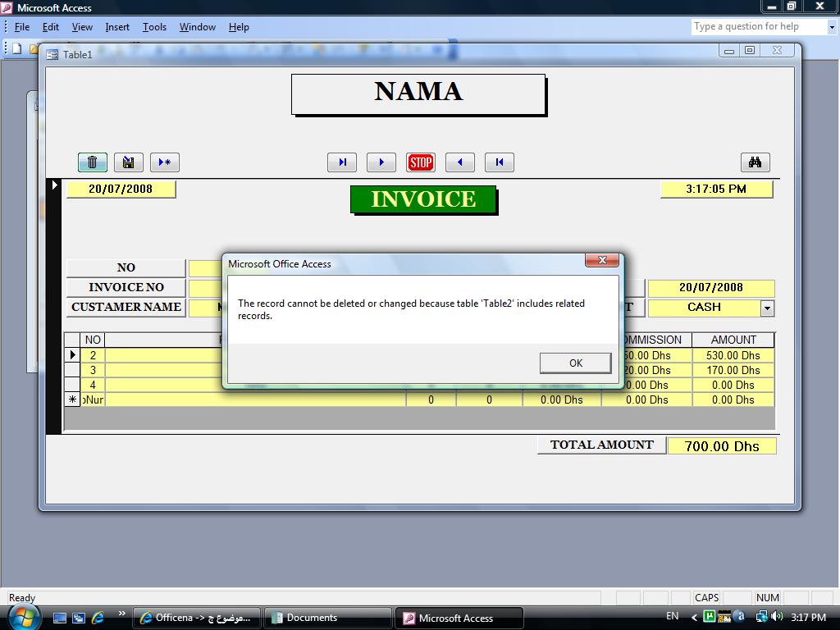Click the green INVOICE heading

[x=423, y=199]
